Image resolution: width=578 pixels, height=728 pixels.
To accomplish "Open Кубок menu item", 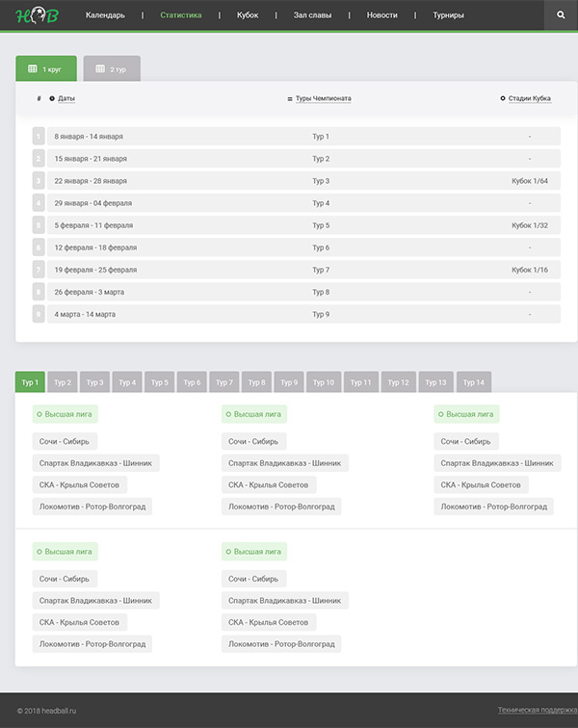I will tap(248, 14).
